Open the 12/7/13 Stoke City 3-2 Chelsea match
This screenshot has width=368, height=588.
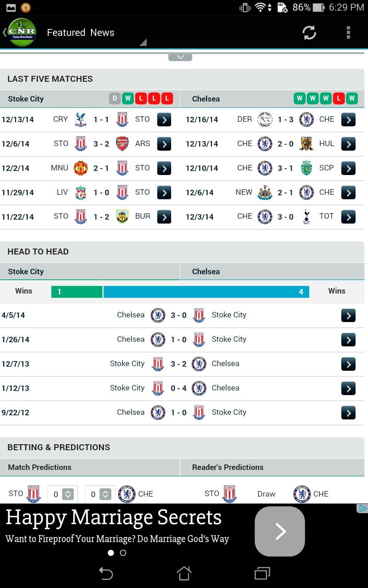click(x=348, y=364)
